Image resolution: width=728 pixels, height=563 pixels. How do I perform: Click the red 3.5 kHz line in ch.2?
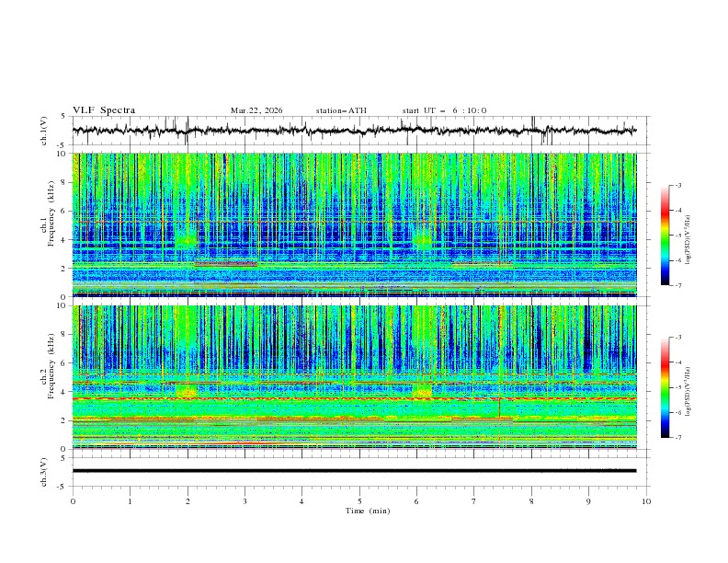click(354, 398)
